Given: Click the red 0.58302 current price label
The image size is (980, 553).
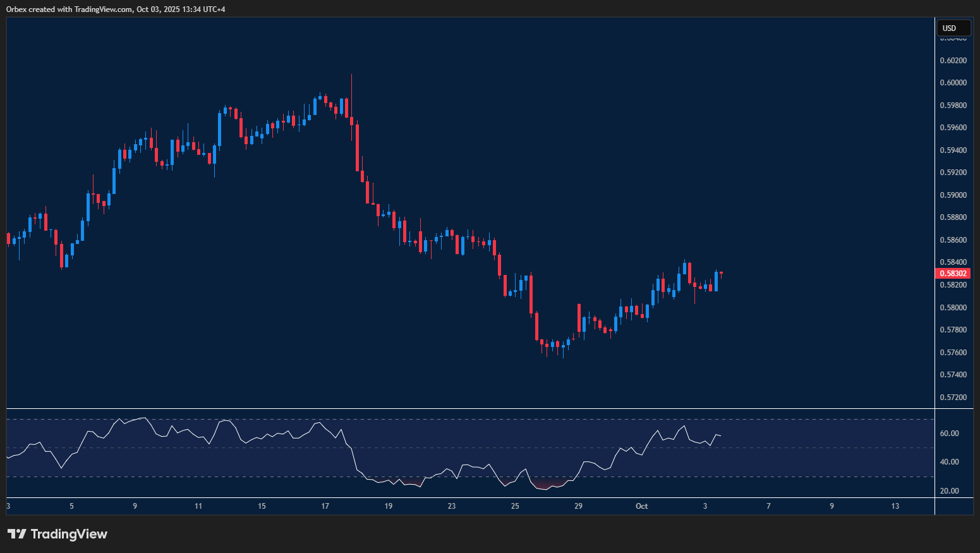Looking at the screenshot, I should pos(953,274).
